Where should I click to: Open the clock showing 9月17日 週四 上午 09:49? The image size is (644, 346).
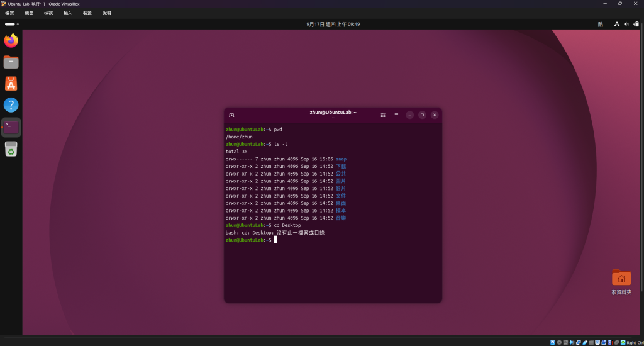click(x=333, y=25)
